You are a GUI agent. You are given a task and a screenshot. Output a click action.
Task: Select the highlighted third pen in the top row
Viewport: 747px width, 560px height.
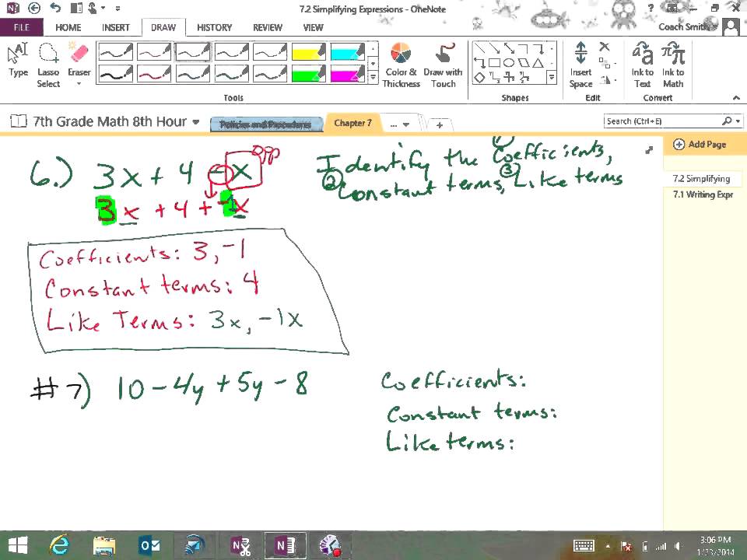[x=192, y=51]
